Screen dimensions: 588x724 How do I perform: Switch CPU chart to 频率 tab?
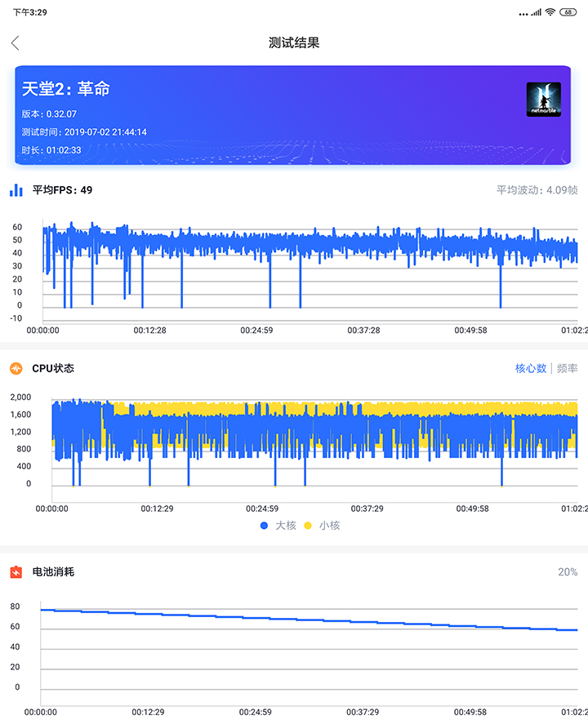568,368
